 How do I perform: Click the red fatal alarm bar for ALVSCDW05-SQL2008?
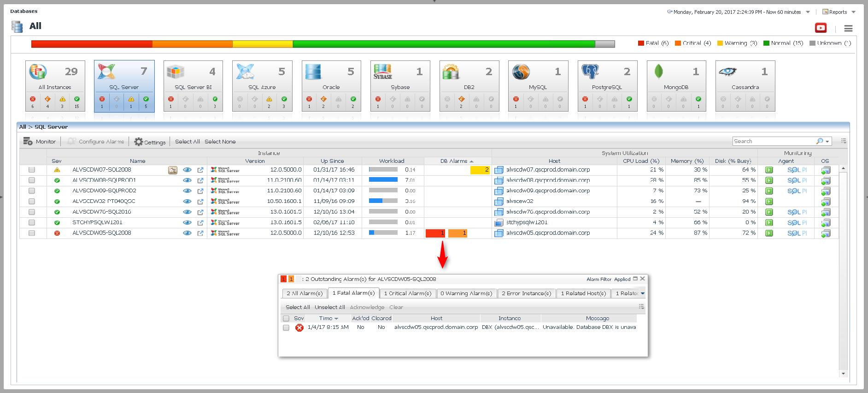coord(435,233)
